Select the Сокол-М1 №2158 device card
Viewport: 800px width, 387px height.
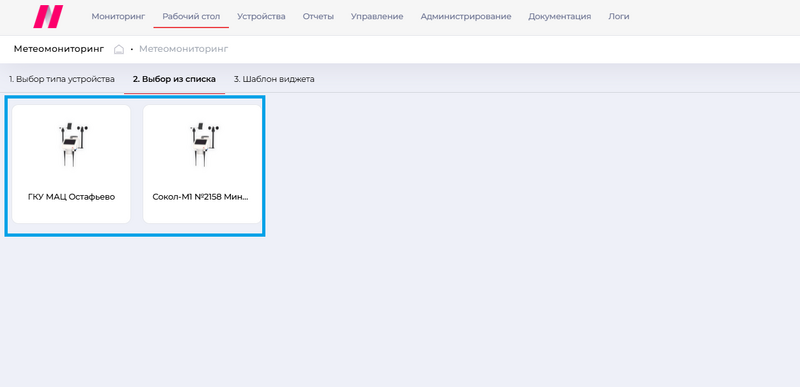point(203,164)
